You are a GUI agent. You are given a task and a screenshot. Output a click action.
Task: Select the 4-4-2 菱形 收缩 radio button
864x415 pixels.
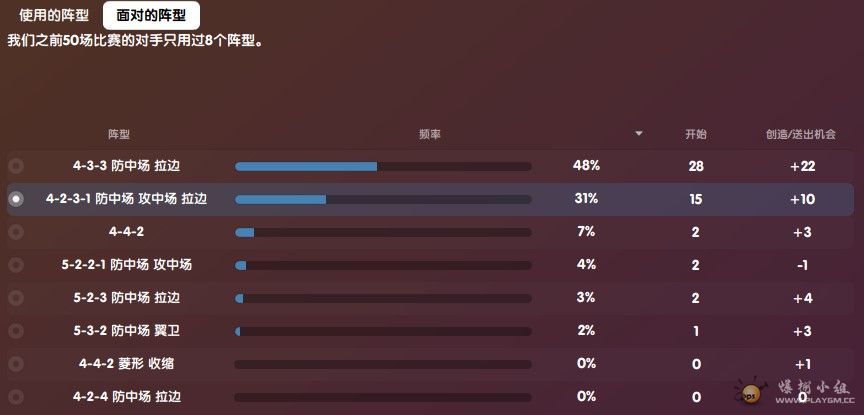pos(16,364)
